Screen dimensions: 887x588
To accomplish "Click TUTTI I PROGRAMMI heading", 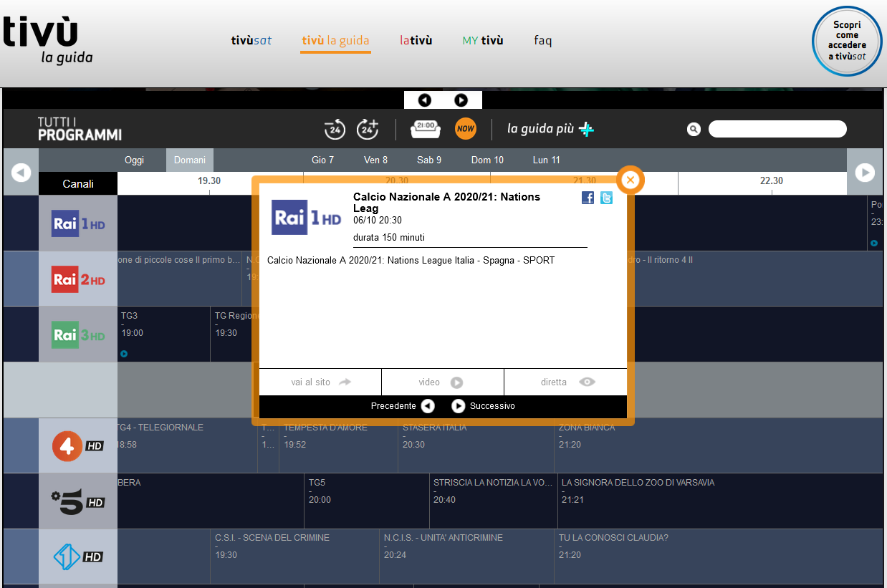I will (x=80, y=129).
